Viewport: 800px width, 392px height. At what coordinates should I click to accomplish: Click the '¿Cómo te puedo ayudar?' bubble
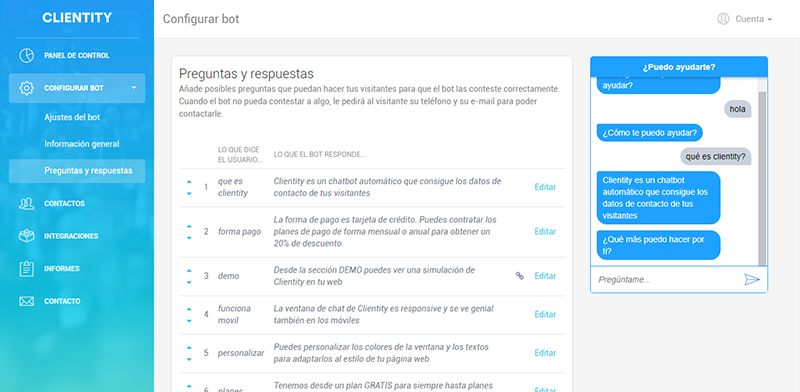click(649, 133)
